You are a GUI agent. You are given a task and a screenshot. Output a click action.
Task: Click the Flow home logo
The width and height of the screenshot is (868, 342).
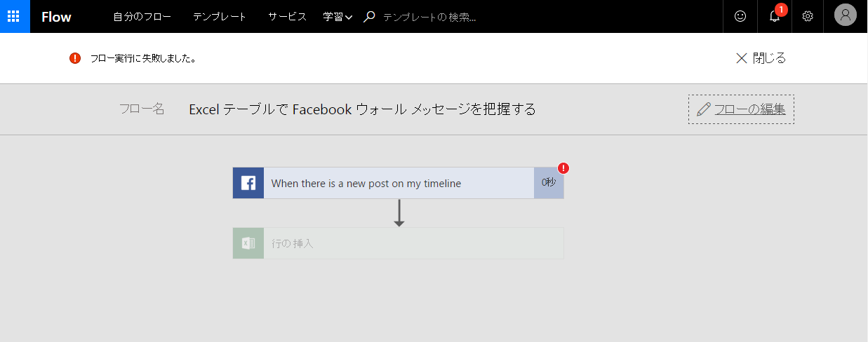point(56,17)
